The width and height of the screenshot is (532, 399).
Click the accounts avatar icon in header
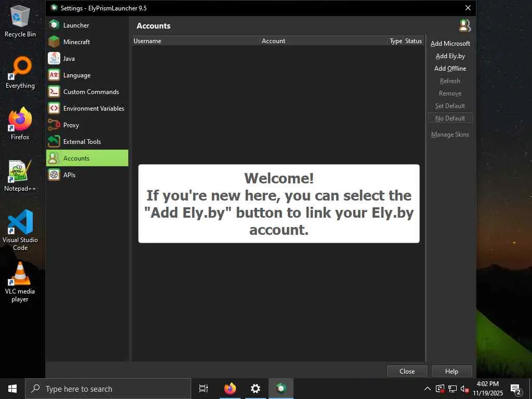pos(464,25)
